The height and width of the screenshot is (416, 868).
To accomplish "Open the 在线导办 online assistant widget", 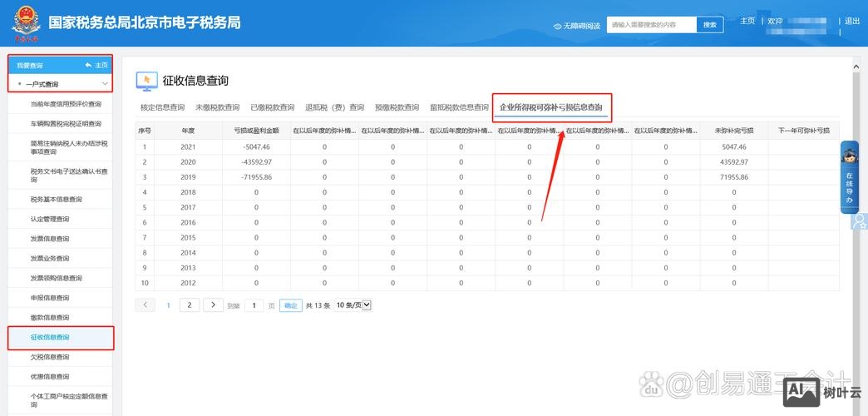I will coord(849,177).
